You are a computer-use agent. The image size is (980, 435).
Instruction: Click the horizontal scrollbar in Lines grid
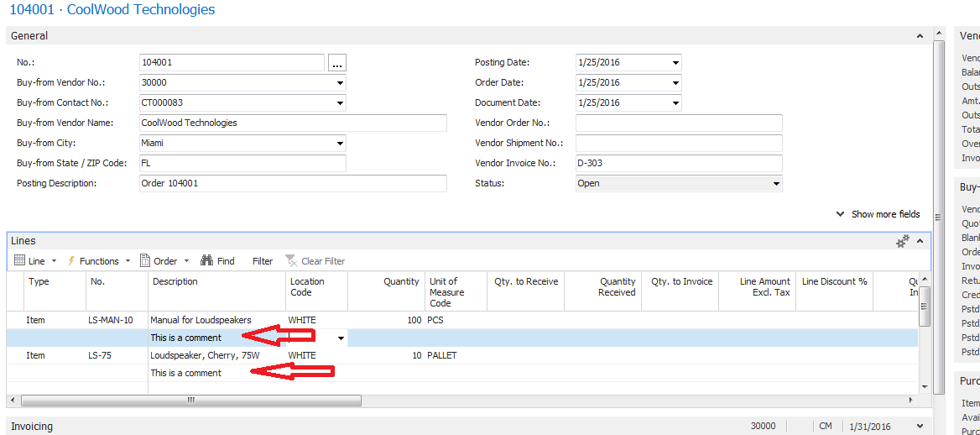click(191, 401)
